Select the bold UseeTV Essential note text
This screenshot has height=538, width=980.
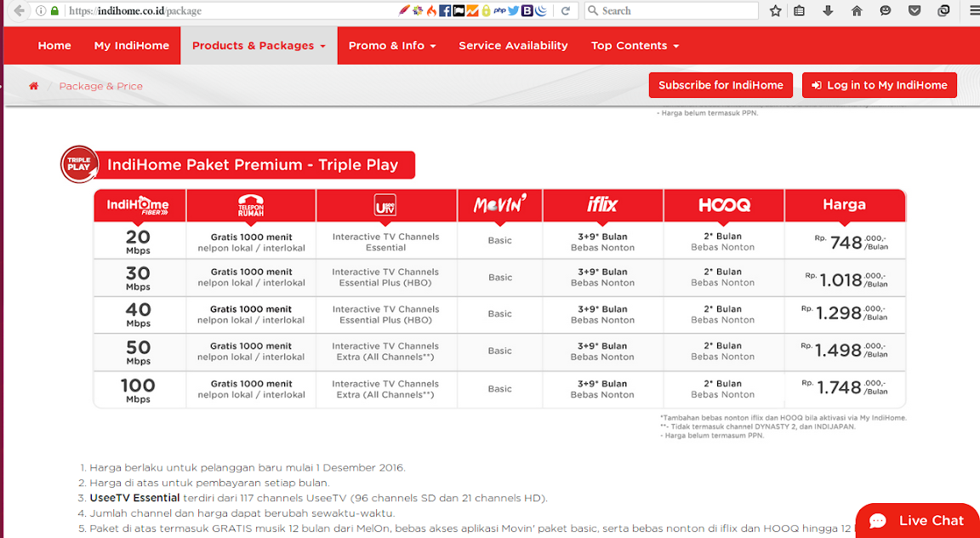(x=134, y=498)
